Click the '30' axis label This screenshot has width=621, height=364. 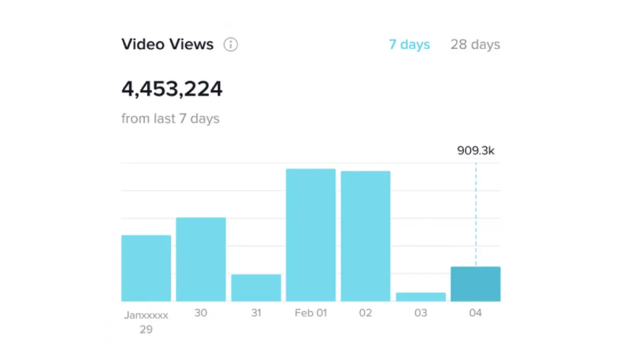[x=201, y=313]
